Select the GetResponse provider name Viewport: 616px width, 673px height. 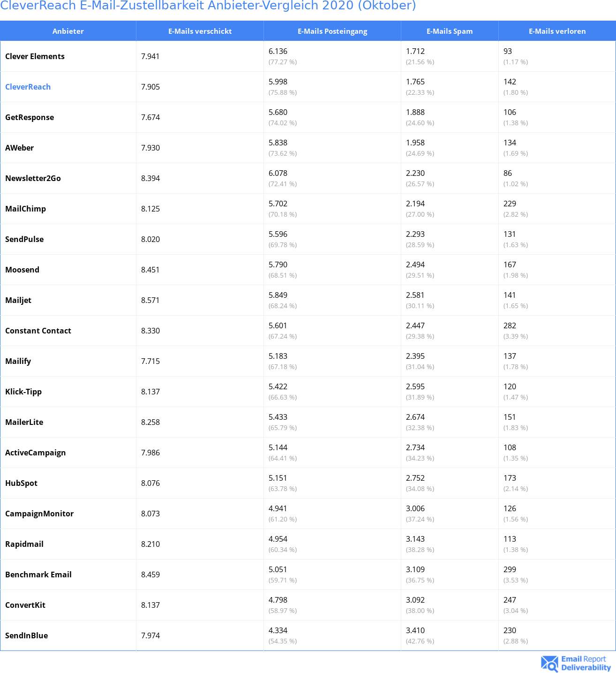[x=30, y=117]
